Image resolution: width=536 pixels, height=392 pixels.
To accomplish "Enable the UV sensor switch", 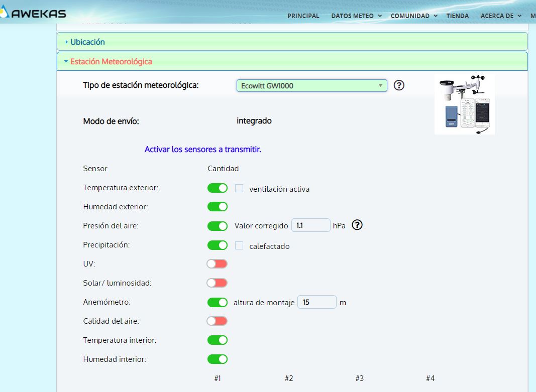I will [x=217, y=264].
